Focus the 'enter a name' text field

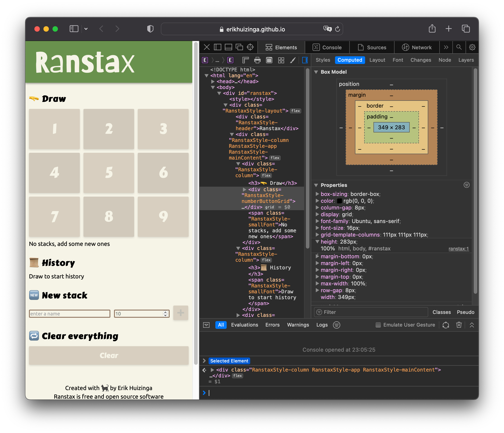[70, 314]
